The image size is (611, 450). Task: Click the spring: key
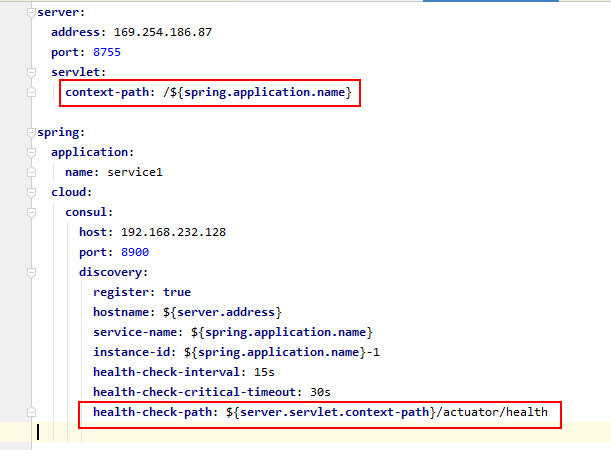(x=61, y=132)
